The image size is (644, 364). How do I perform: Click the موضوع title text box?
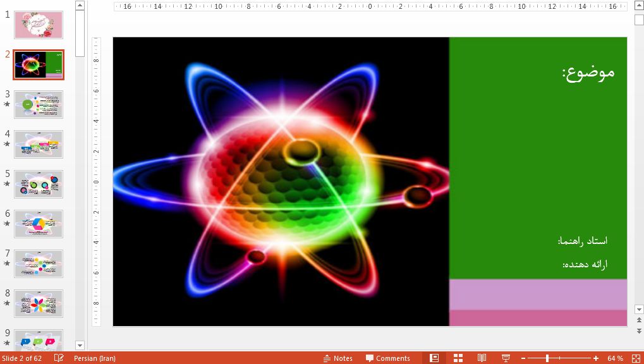(588, 72)
